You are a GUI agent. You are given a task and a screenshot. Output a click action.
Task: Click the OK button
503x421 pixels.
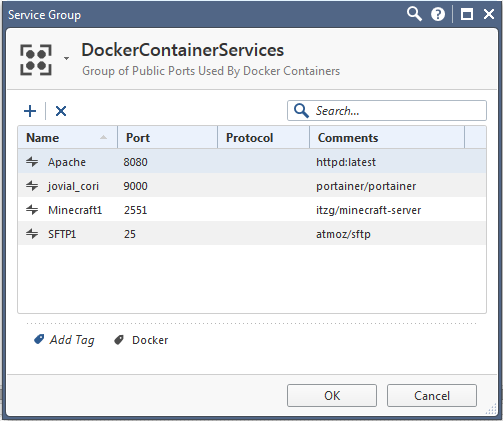tap(332, 396)
